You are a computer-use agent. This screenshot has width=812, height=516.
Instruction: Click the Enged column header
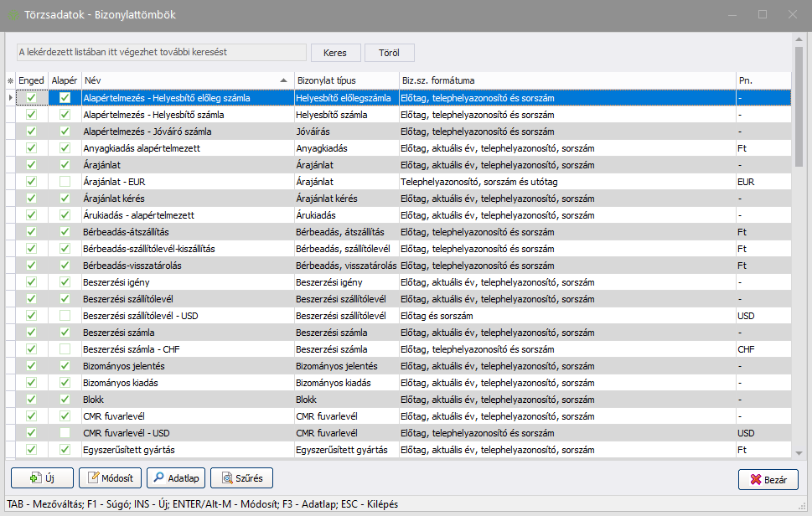[x=32, y=80]
